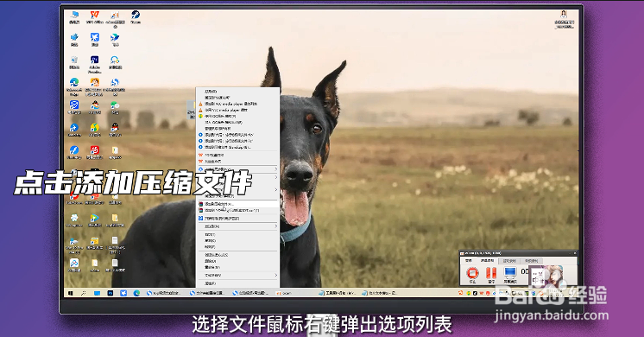Image resolution: width=644 pixels, height=337 pixels.
Task: Open the Edge icon in the taskbar
Action: click(136, 293)
